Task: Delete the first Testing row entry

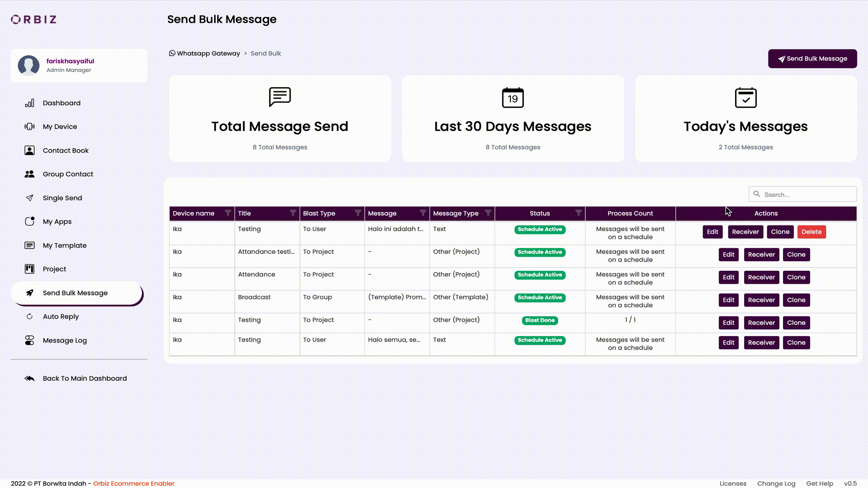Action: click(811, 232)
